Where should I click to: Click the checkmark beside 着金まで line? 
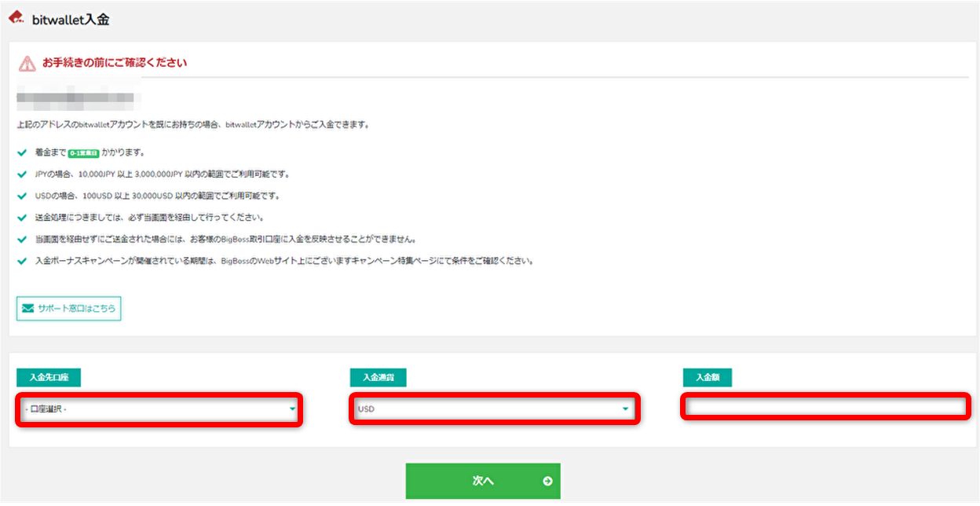click(22, 152)
